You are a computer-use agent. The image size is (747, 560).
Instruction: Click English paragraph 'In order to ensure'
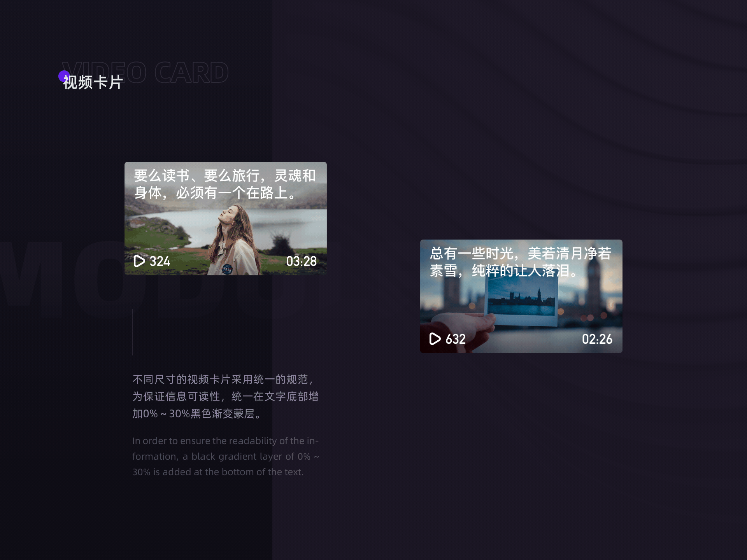(x=226, y=456)
